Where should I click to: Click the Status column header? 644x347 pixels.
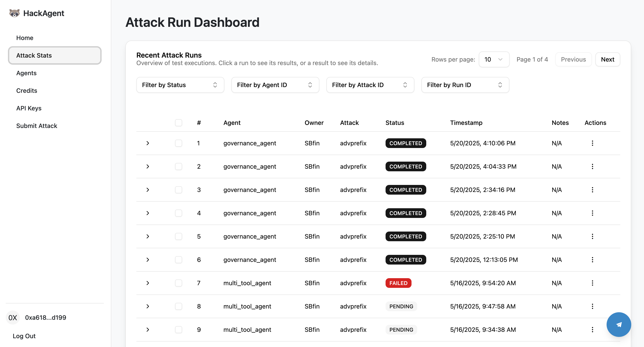395,123
